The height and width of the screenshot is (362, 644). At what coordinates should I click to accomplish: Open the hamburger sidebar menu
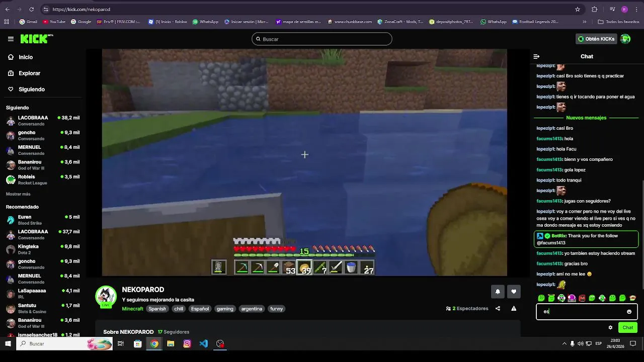pos(11,39)
